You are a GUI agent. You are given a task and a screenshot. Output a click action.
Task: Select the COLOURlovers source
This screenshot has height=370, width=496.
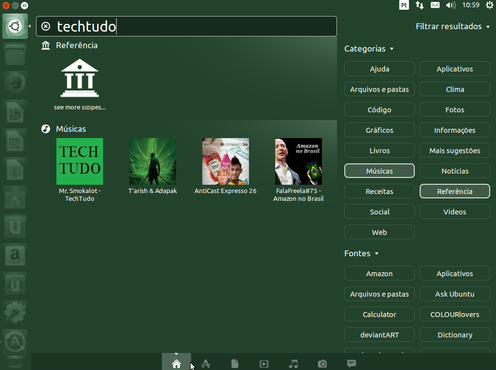click(455, 314)
